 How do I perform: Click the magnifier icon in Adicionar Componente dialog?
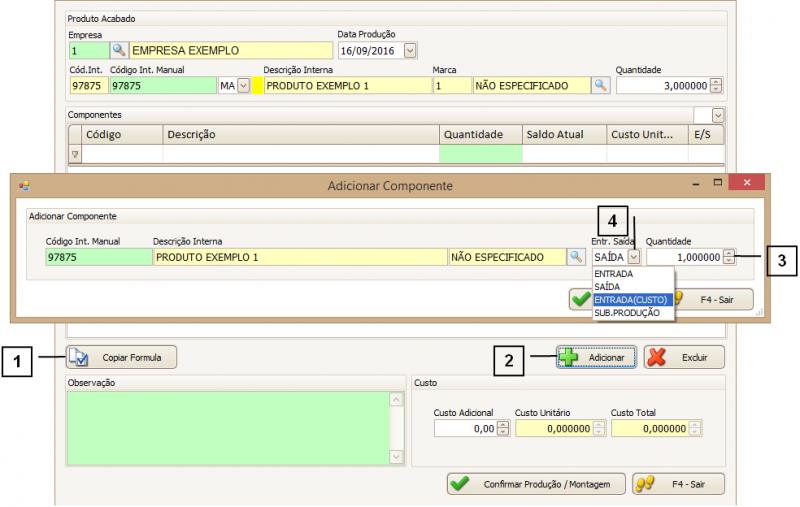click(x=576, y=257)
